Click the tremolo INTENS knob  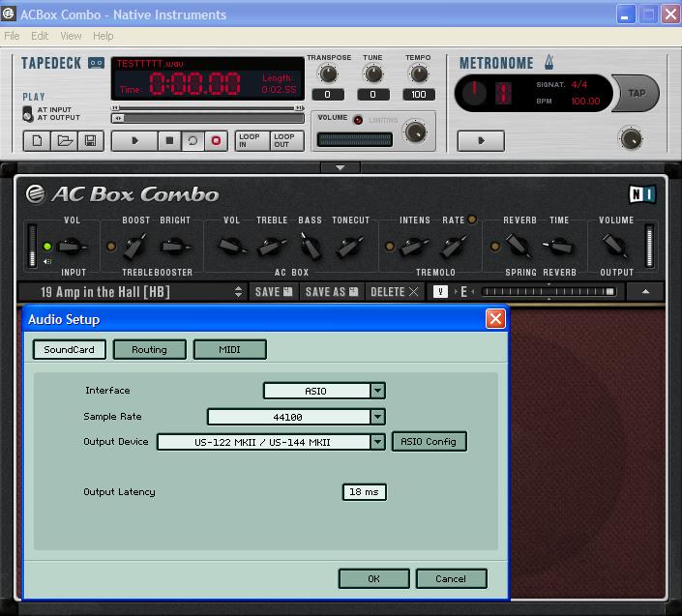coord(413,247)
